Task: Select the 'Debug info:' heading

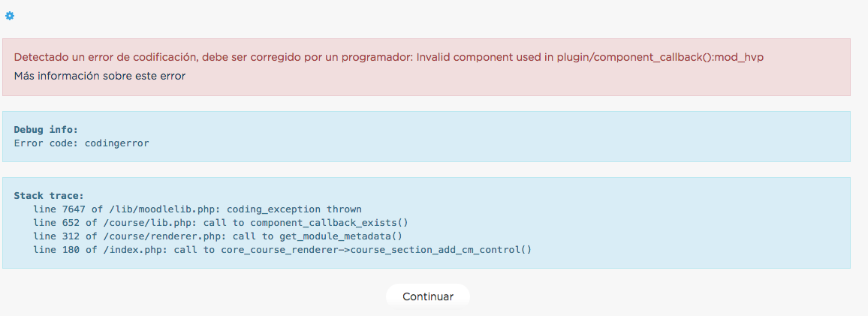Action: point(46,130)
